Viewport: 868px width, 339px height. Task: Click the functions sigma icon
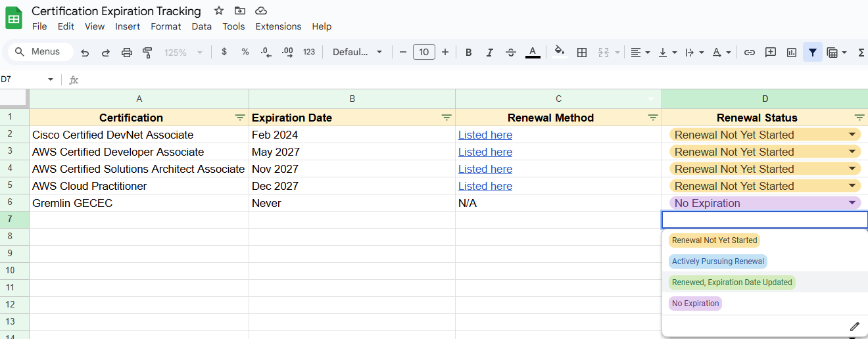(x=861, y=53)
